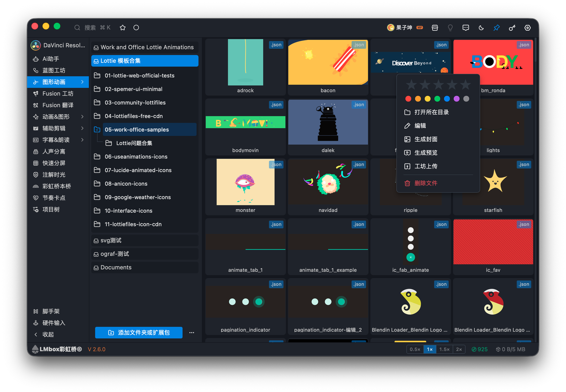Select 删除文件 in the context menu
Image resolution: width=566 pixels, height=392 pixels.
point(438,183)
